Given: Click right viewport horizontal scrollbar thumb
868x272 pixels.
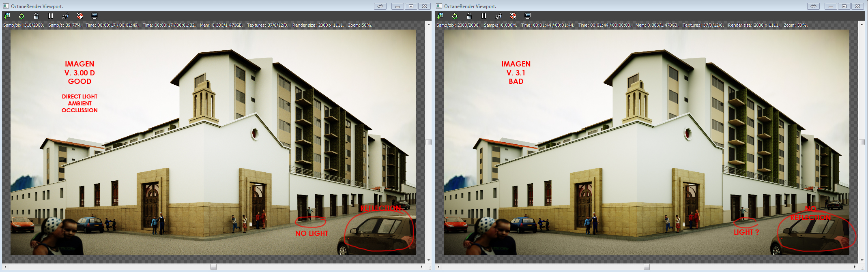Looking at the screenshot, I should tap(647, 267).
